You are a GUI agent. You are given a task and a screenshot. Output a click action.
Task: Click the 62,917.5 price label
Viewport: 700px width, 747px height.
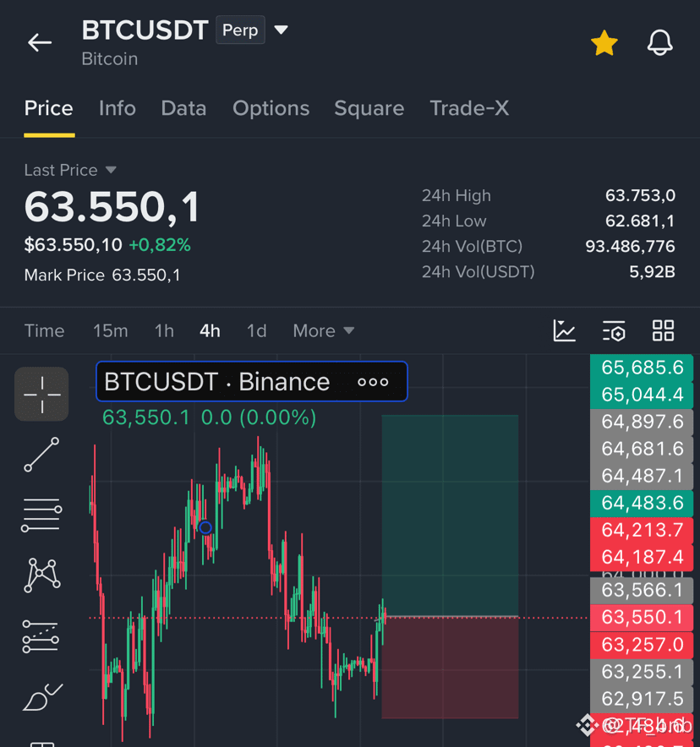pyautogui.click(x=642, y=700)
